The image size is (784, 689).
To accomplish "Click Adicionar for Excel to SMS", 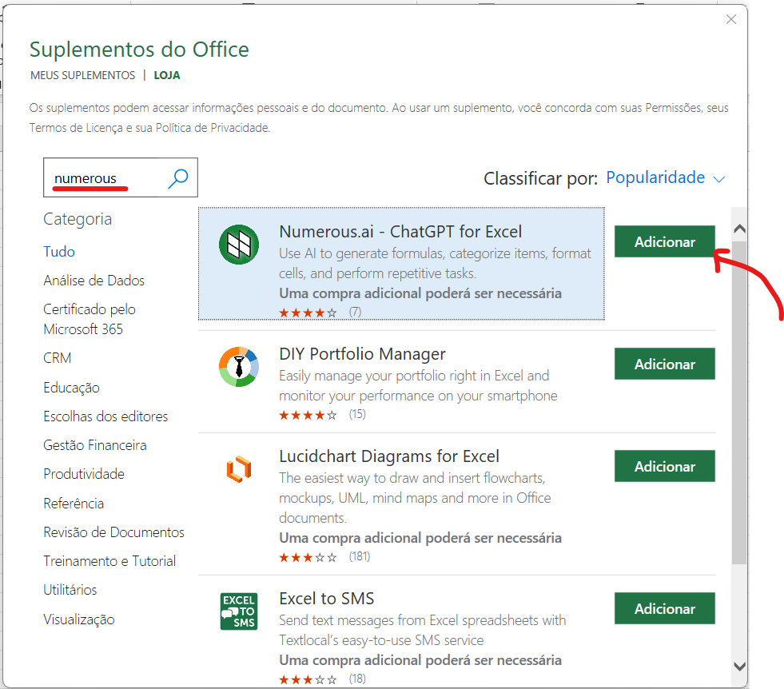I will [664, 608].
